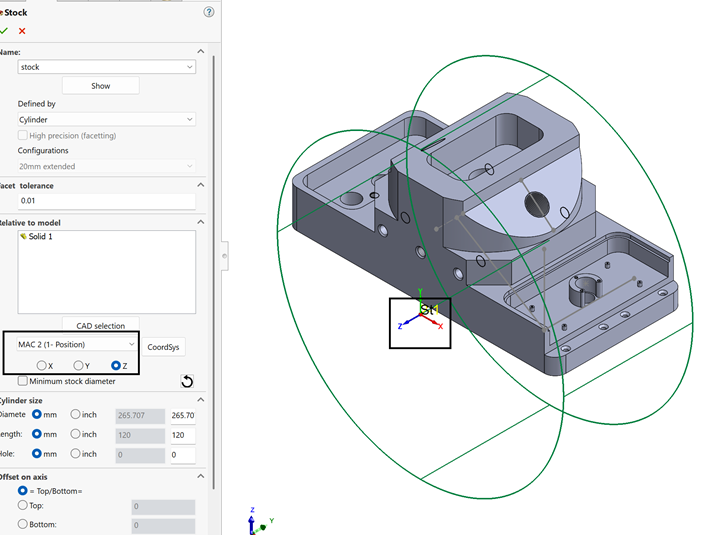
Task: Collapse the Offset on axis section
Action: click(201, 476)
